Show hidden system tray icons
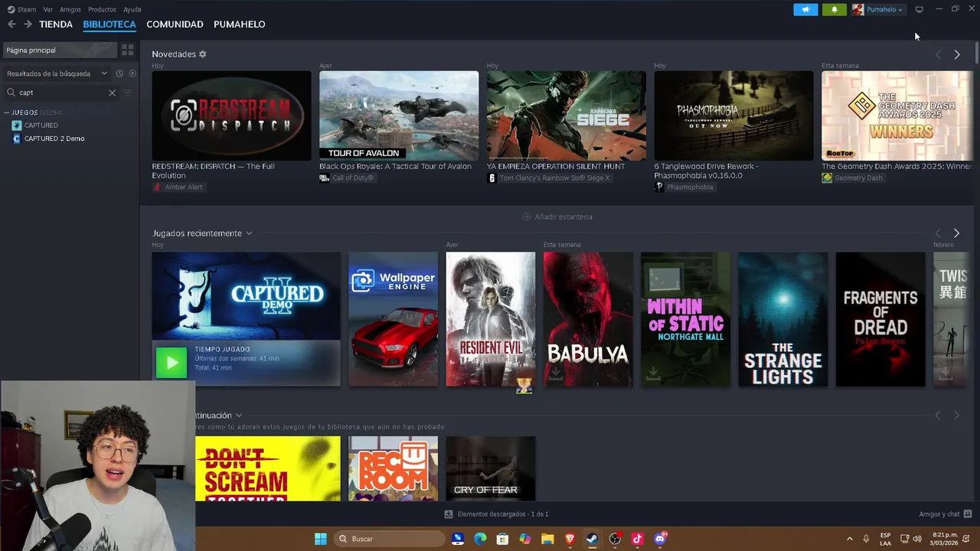 coord(849,539)
